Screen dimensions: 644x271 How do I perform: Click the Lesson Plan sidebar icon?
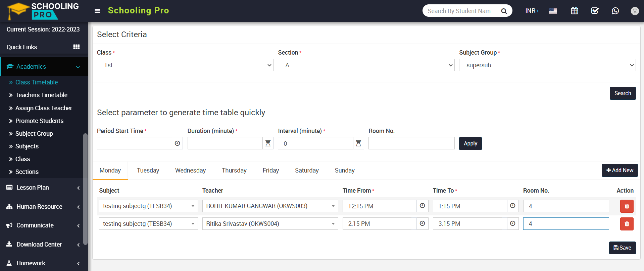coord(9,188)
